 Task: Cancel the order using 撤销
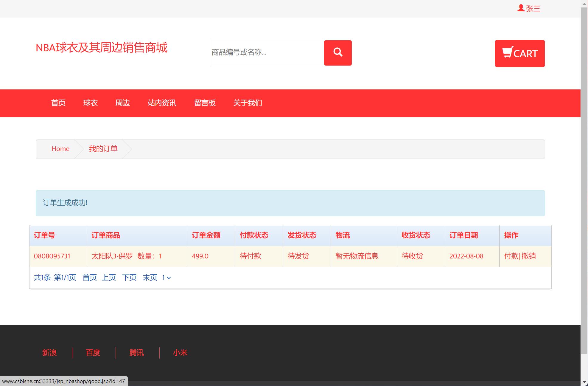[529, 256]
